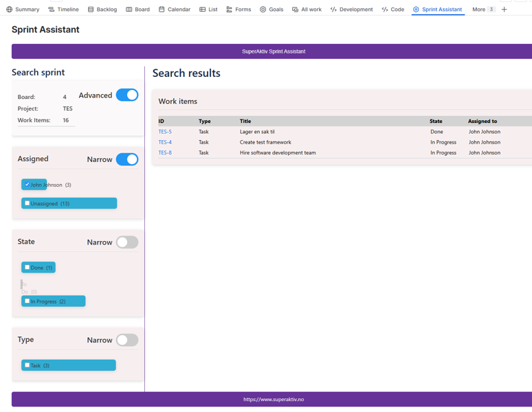
Task: Expand the More tabs dropdown
Action: (x=483, y=10)
